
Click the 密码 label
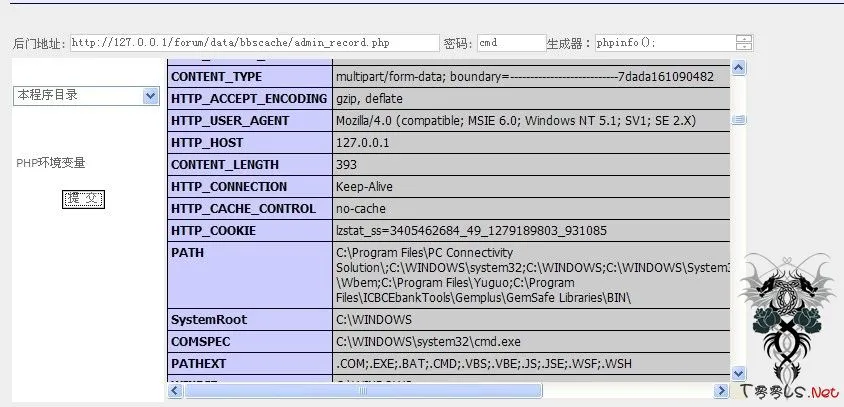pyautogui.click(x=459, y=44)
